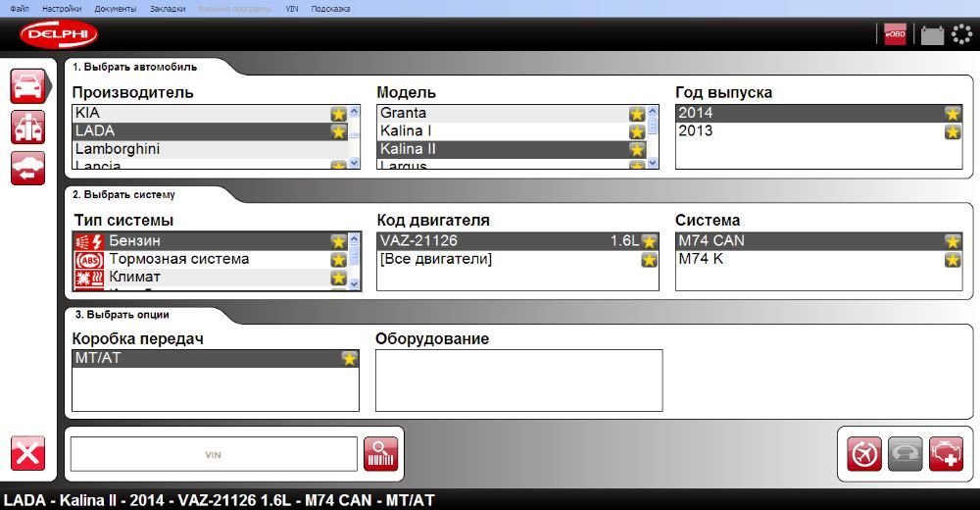Toggle favorite star for [Все двигатели]

click(x=649, y=260)
